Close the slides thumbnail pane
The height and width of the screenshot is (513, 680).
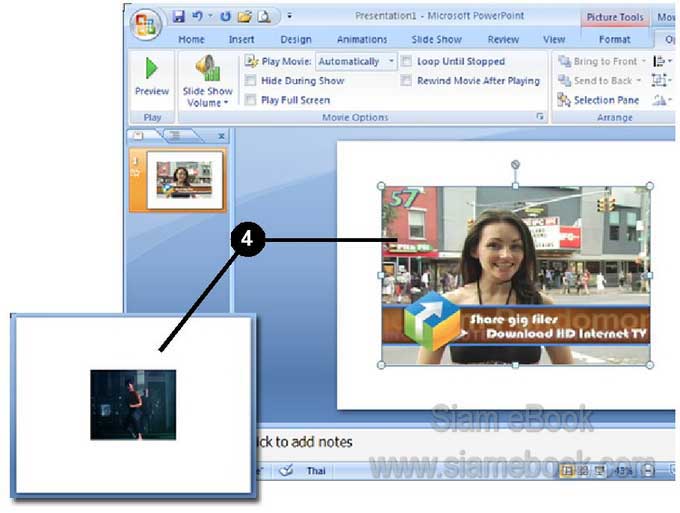click(222, 136)
